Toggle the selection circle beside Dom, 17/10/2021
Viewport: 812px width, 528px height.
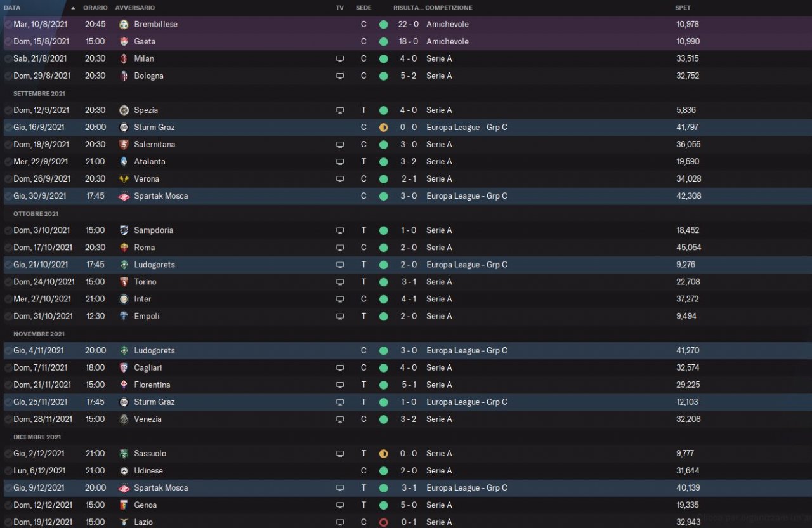point(8,247)
